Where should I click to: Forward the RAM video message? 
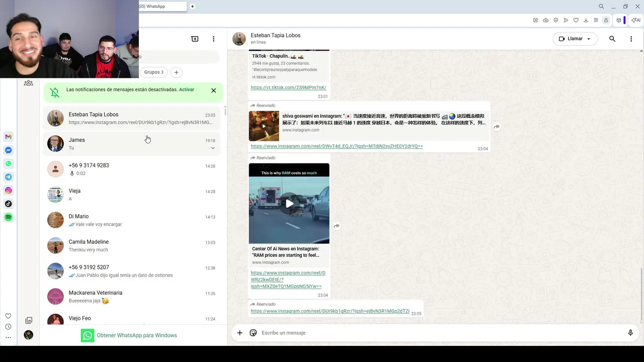(337, 226)
